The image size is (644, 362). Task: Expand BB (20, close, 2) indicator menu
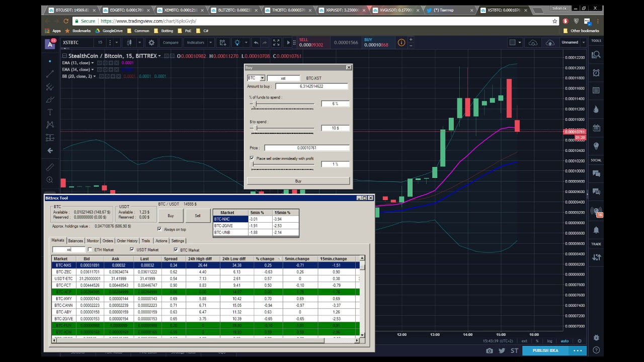(95, 76)
